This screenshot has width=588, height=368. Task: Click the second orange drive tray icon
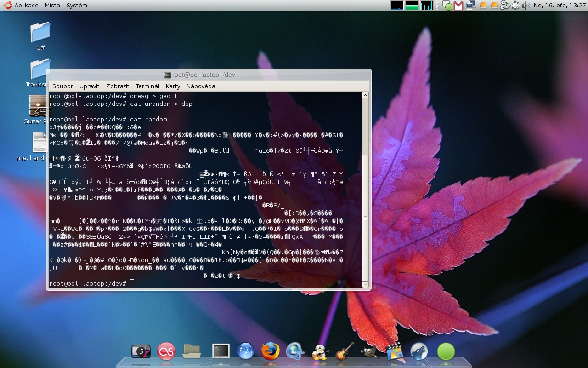click(494, 6)
